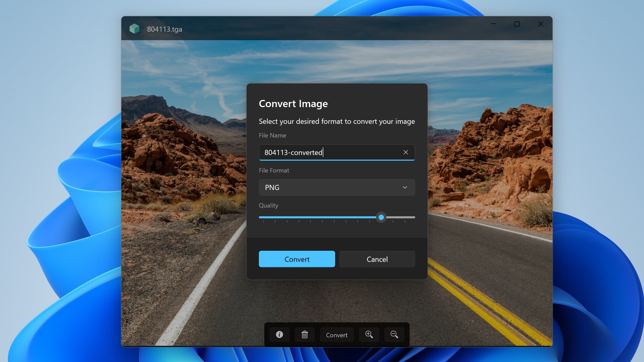Delete image with the trash icon
The width and height of the screenshot is (644, 362).
pos(305,335)
